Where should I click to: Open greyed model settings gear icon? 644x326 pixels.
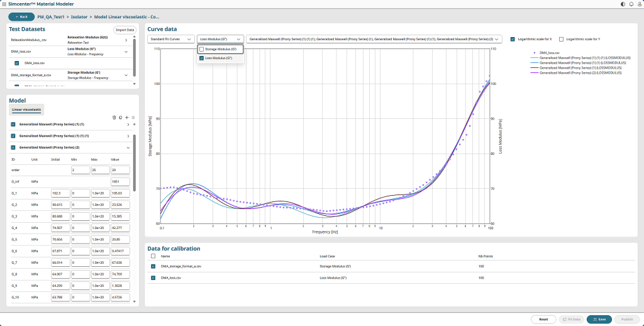pyautogui.click(x=133, y=118)
